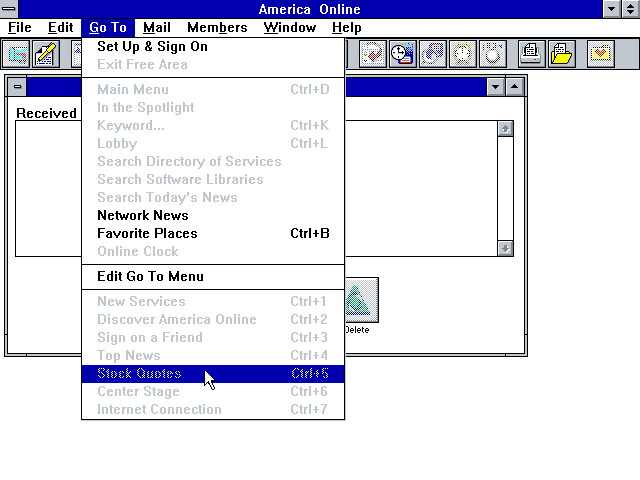Screen dimensions: 640x480
Task: Minimize the America Online main window
Action: [x=611, y=9]
